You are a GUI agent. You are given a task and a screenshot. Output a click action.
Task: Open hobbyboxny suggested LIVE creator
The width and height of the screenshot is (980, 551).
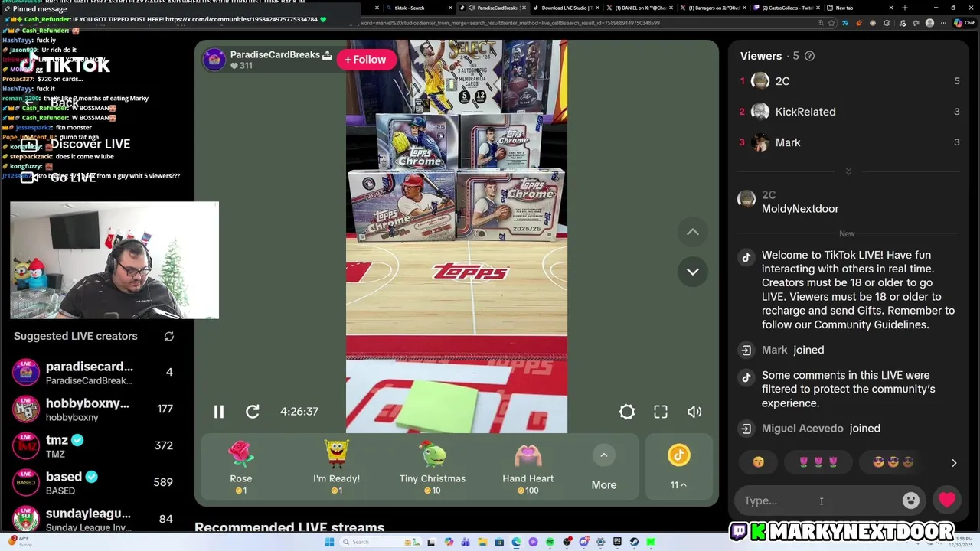[x=97, y=409]
